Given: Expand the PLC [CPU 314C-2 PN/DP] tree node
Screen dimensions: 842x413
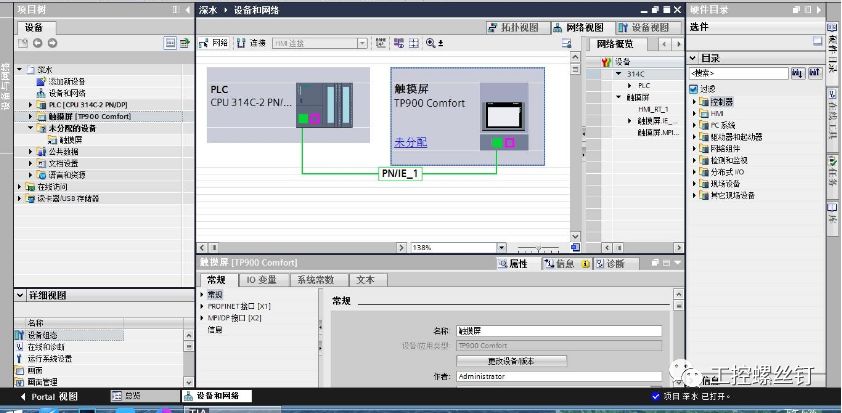Looking at the screenshot, I should [x=31, y=105].
